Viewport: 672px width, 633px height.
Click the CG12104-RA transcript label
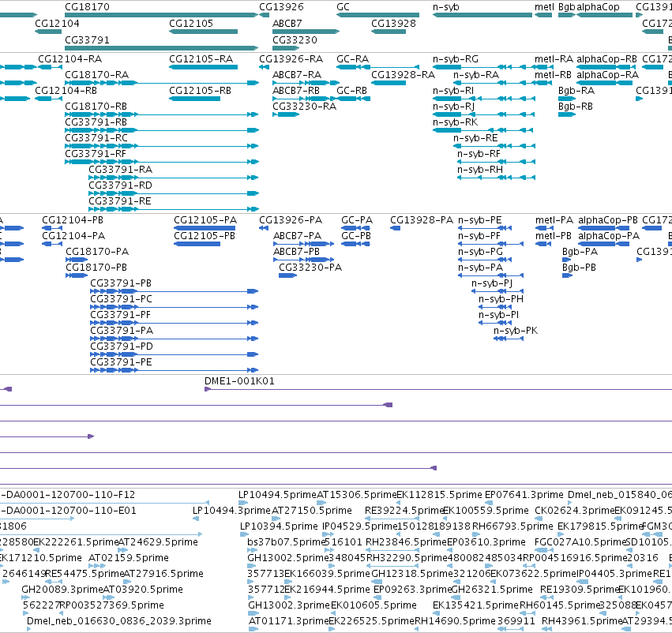click(69, 58)
